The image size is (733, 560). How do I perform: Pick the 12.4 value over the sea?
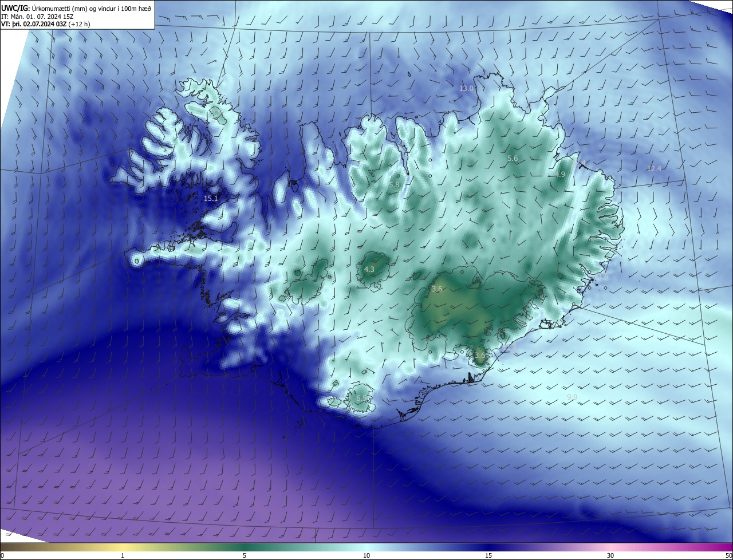(654, 168)
